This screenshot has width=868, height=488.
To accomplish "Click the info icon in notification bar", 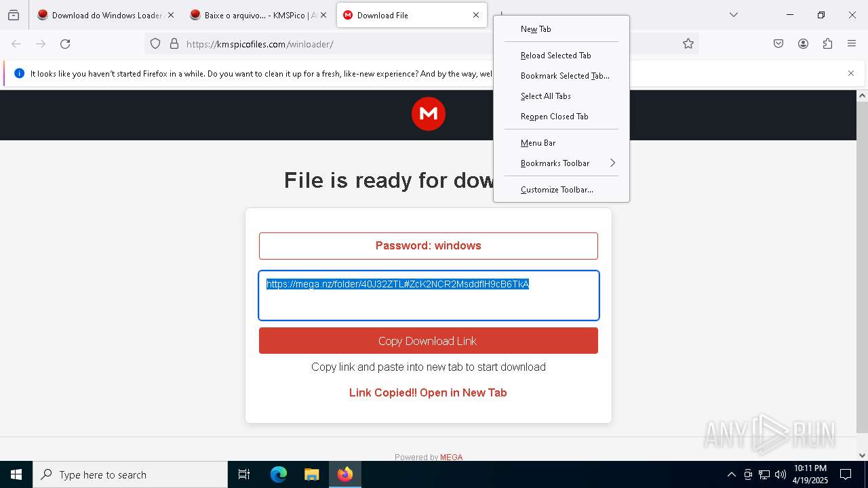I will 19,73.
